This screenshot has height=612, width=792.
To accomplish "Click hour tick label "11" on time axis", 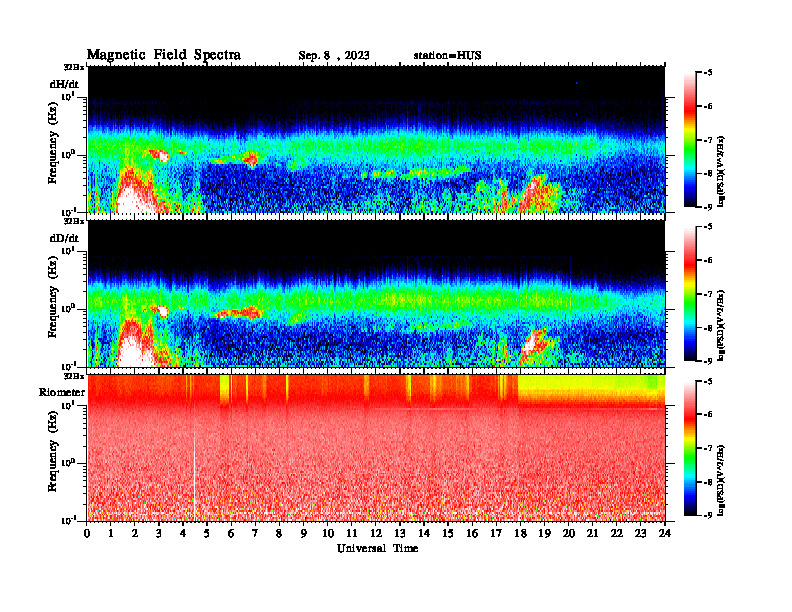I will click(x=352, y=533).
